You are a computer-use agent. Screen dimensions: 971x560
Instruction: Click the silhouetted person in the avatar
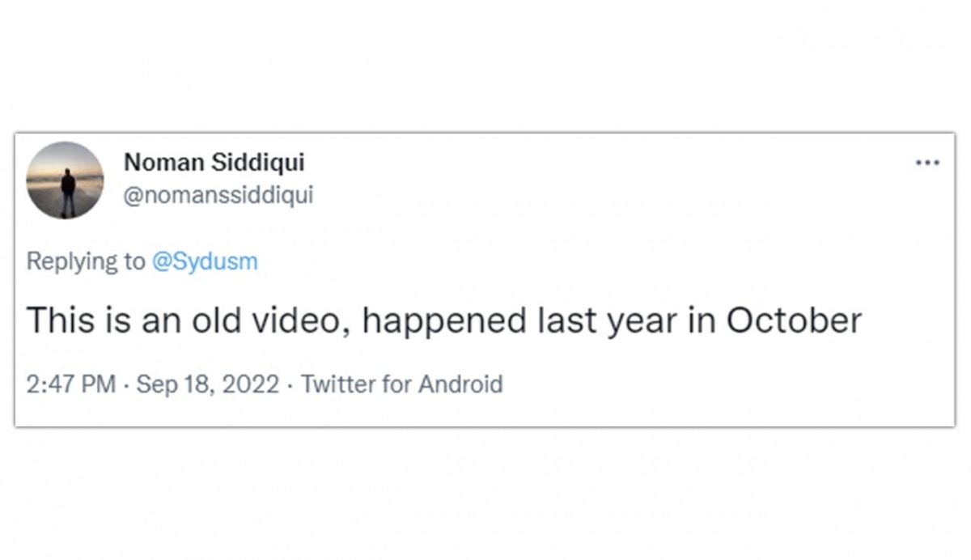(68, 187)
